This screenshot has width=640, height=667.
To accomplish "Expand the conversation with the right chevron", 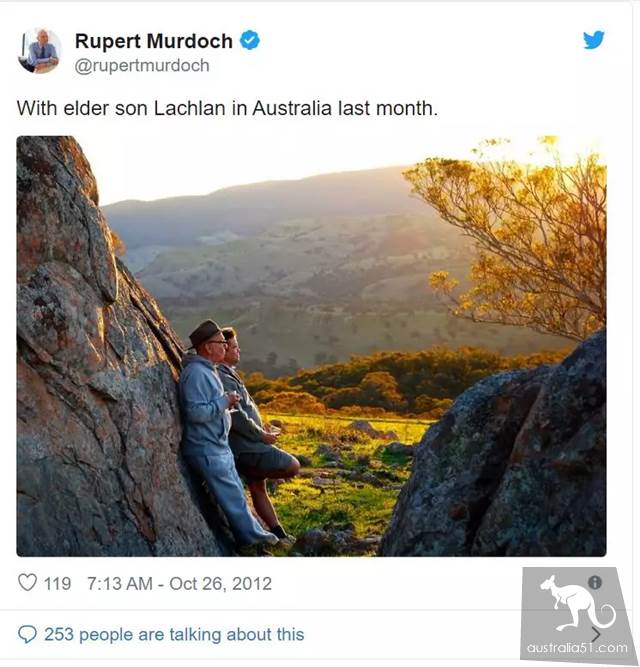I will pyautogui.click(x=596, y=633).
